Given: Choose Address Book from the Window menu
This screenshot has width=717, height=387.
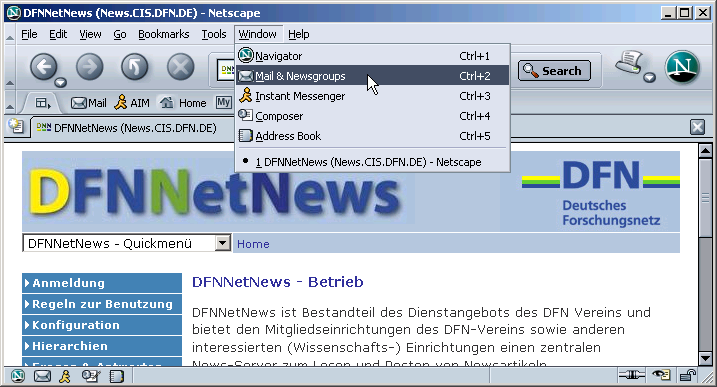Looking at the screenshot, I should 372,136.
